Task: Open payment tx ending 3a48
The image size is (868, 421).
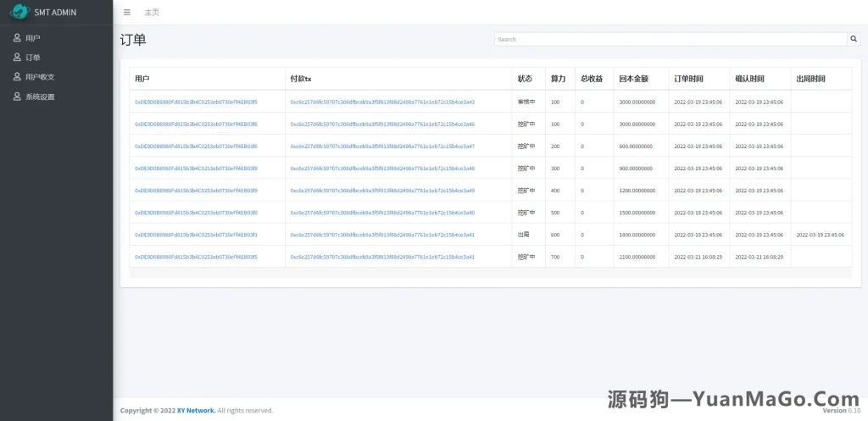Action: point(382,169)
